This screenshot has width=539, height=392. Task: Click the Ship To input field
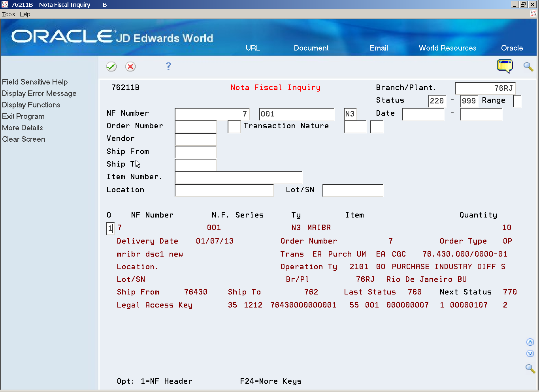[196, 165]
